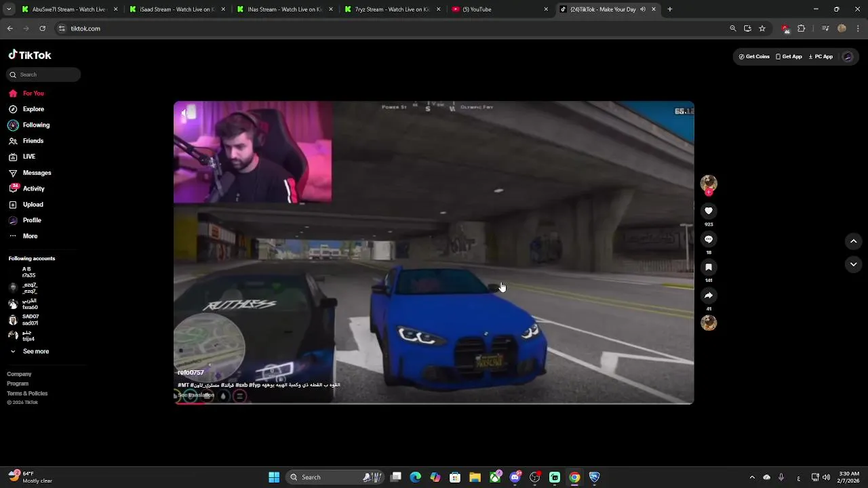
Task: Expand See more following accounts
Action: (x=29, y=352)
